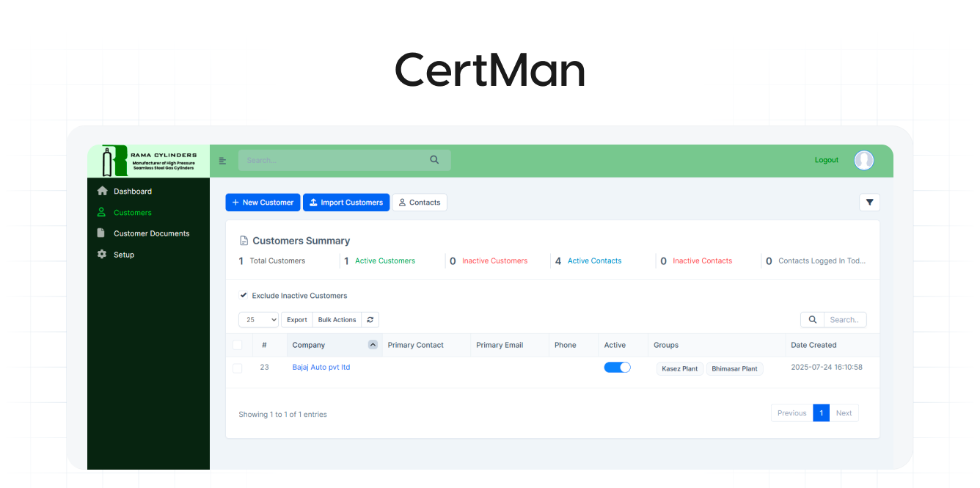Click the table refresh icon
980x488 pixels.
pos(370,320)
